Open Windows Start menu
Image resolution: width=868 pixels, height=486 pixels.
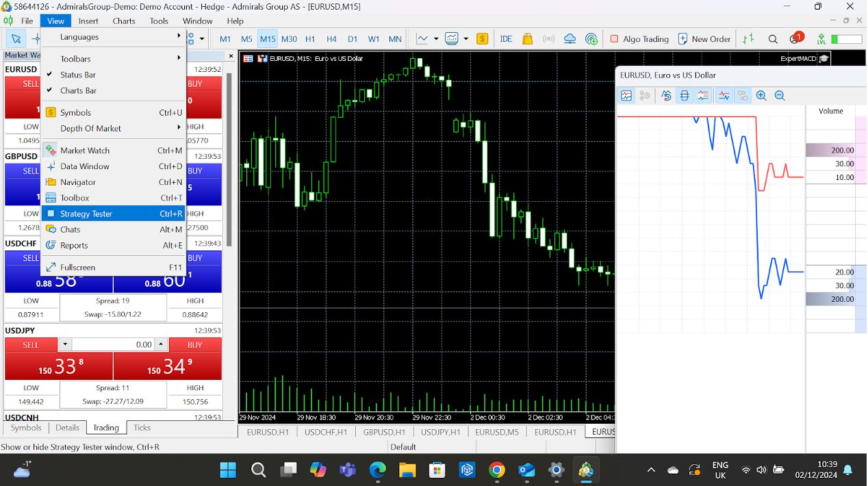(228, 470)
